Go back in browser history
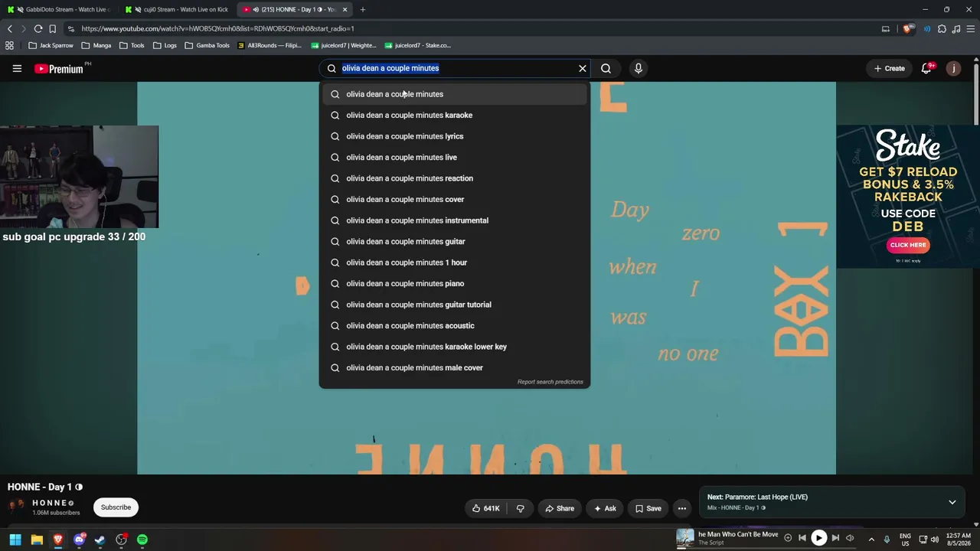Screen dimensions: 980x551 (9, 28)
